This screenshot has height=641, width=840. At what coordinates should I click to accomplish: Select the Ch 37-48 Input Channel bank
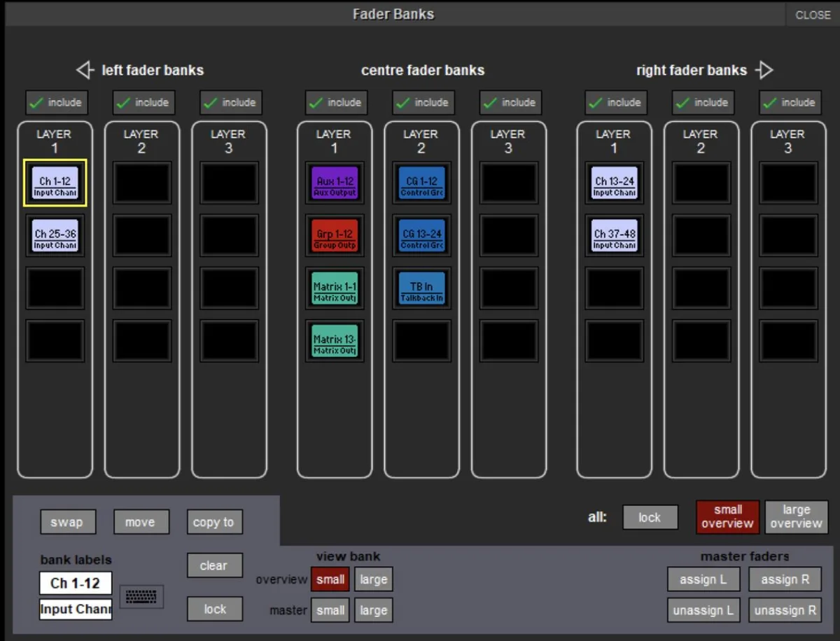coord(614,236)
